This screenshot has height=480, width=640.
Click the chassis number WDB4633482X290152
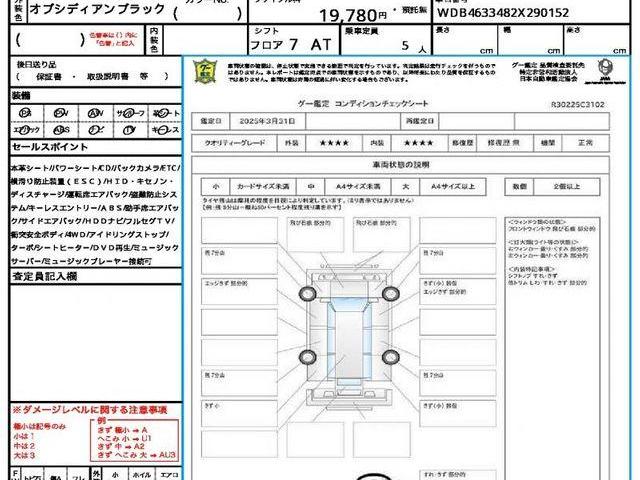[503, 13]
